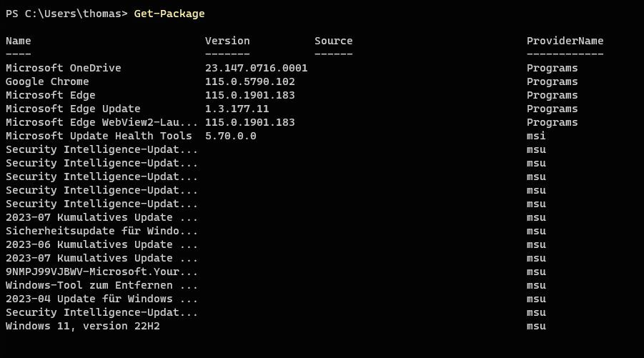Click the Source column header
Screen dimensions: 644x358
click(x=333, y=41)
